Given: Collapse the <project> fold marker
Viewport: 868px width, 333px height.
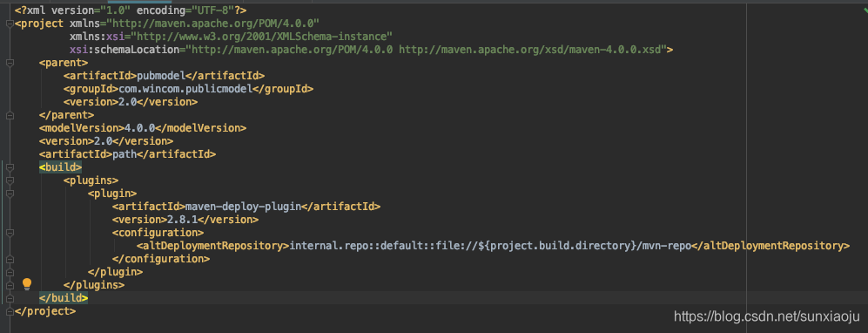Looking at the screenshot, I should pos(10,24).
